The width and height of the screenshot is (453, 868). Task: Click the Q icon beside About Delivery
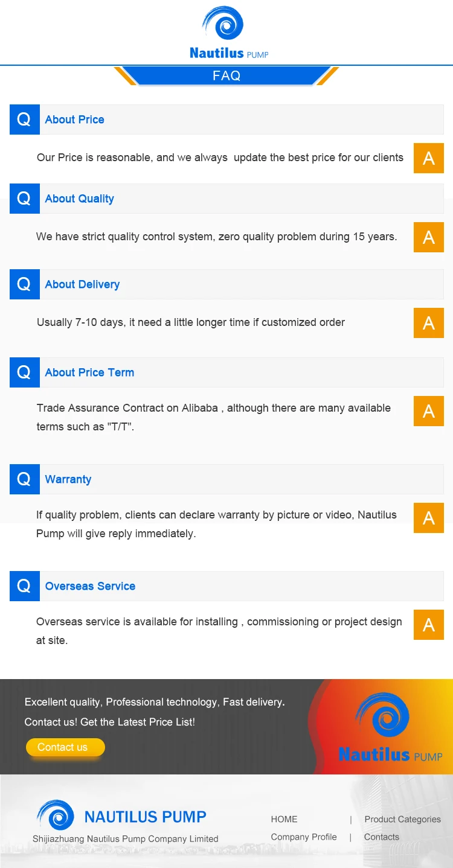24,284
